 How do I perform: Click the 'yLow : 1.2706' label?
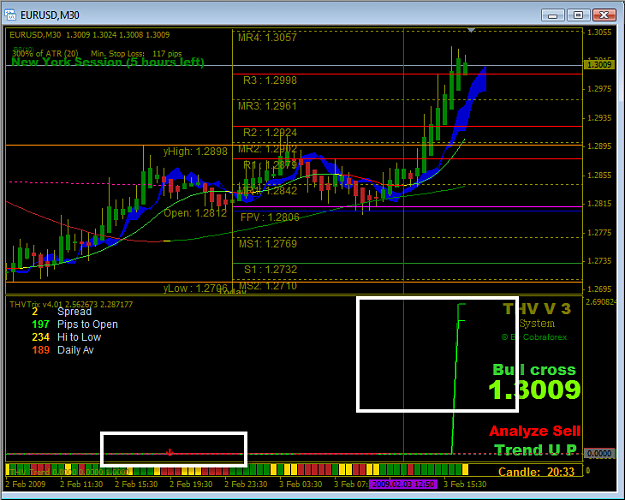click(195, 288)
